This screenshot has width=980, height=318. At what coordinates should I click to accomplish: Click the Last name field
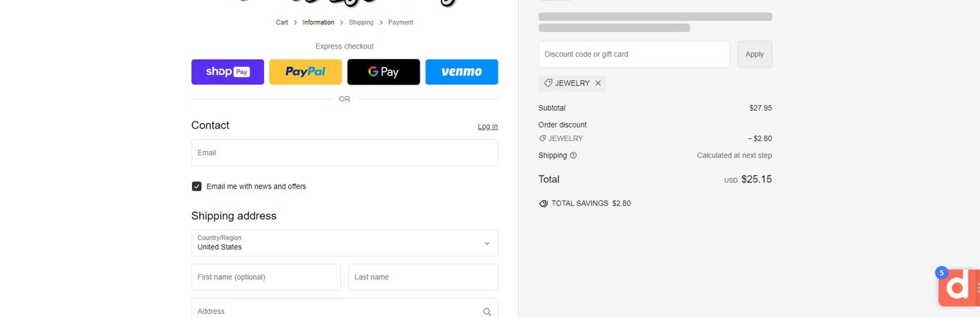pyautogui.click(x=423, y=277)
